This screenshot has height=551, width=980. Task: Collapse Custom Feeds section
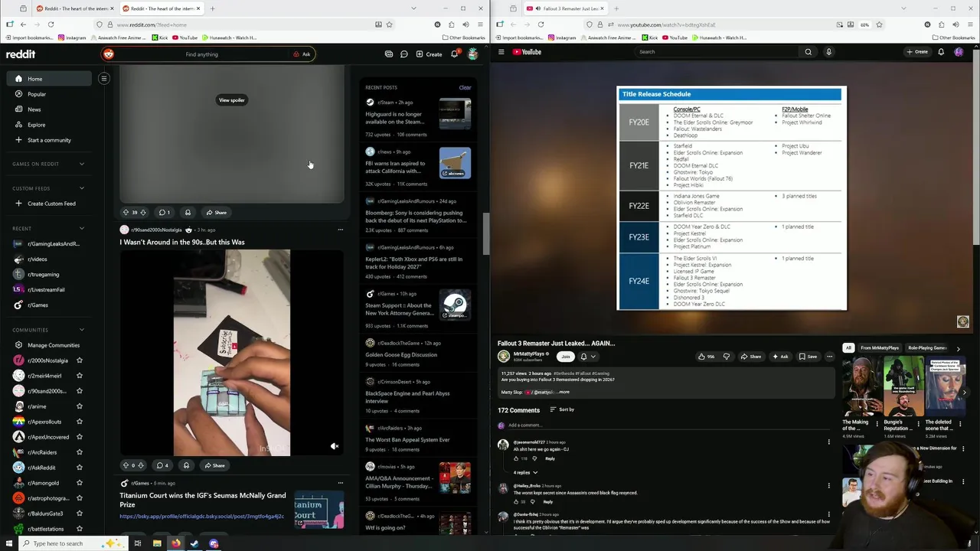tap(82, 188)
